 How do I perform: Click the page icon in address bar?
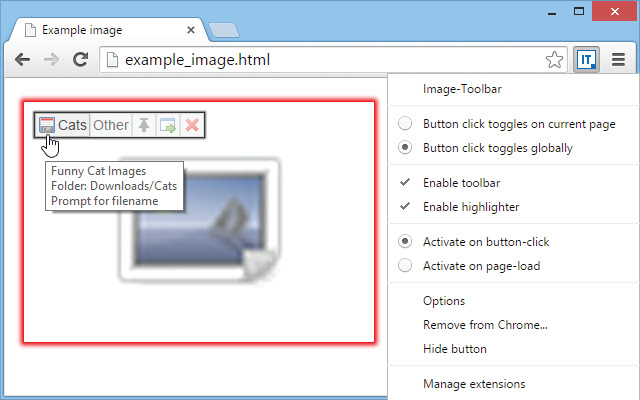(x=113, y=60)
